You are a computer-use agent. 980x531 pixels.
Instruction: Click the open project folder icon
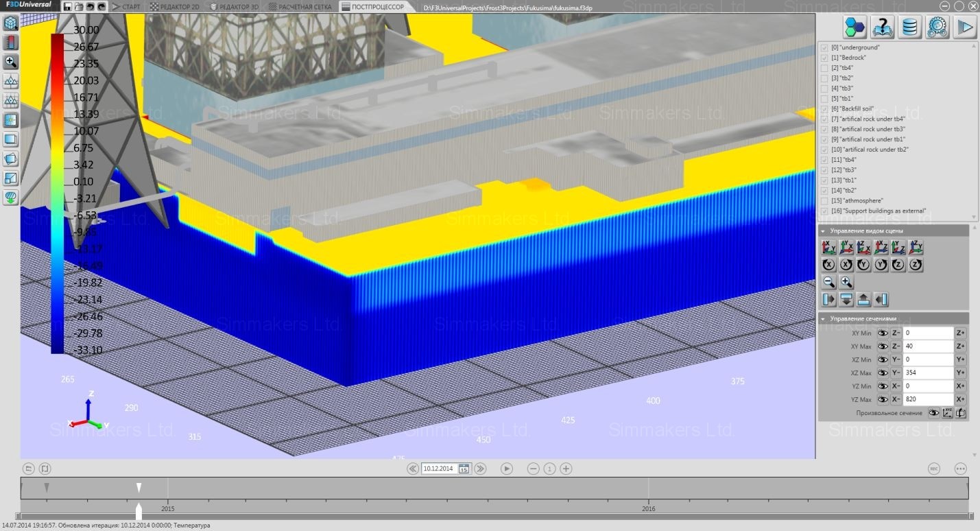pos(80,6)
